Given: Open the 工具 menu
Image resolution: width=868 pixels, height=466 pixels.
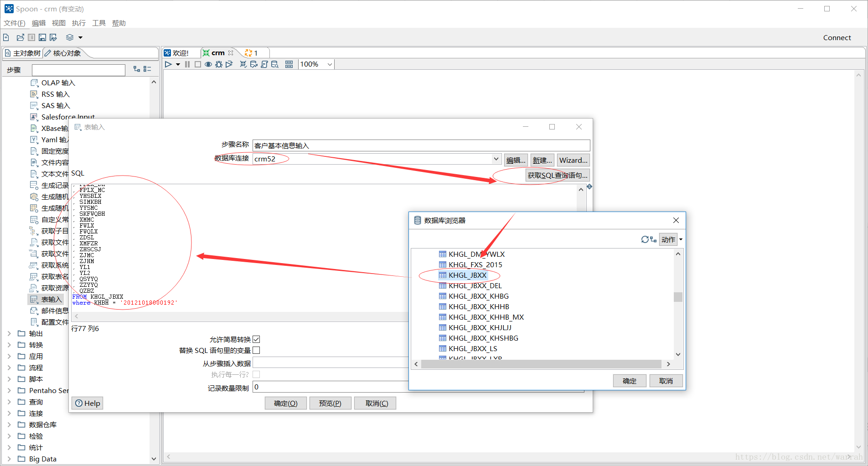Looking at the screenshot, I should click(x=98, y=23).
